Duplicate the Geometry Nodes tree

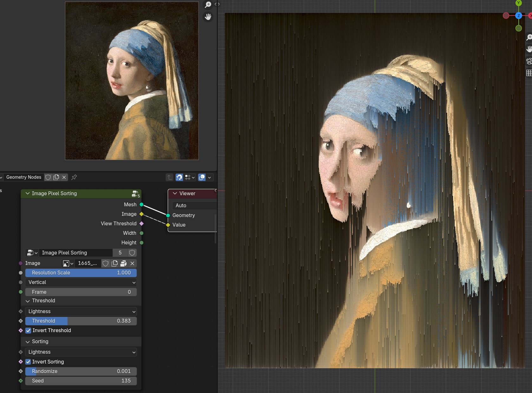(56, 177)
